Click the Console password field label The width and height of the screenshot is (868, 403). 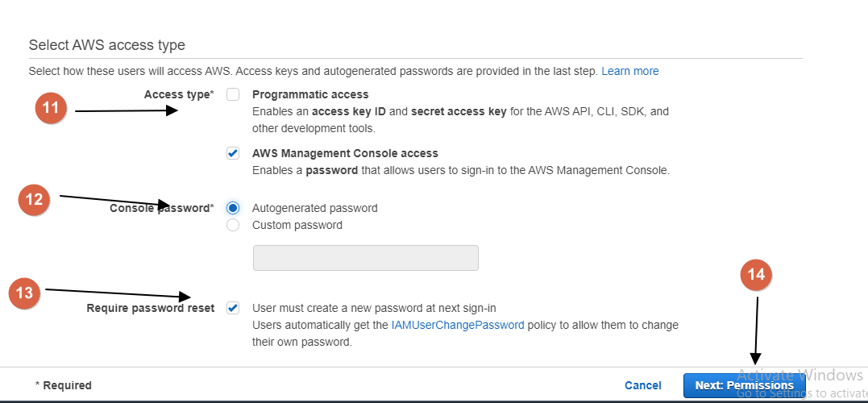click(161, 208)
